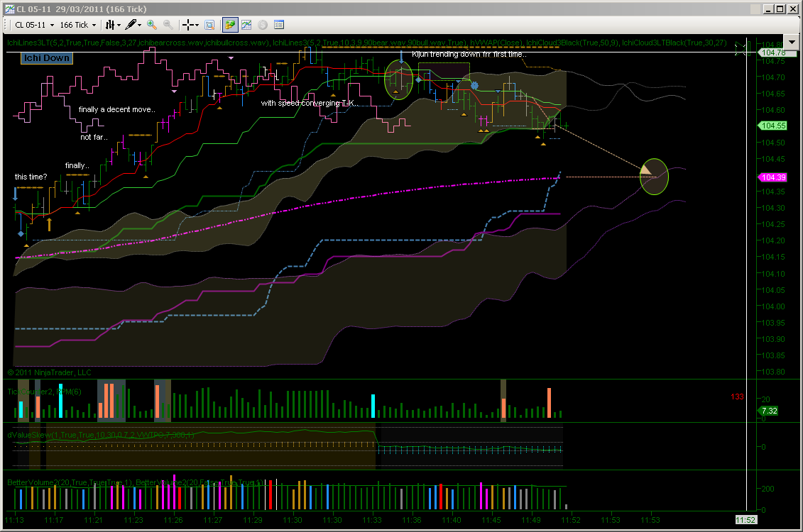Select the 'finally a decent move..' annotation
The width and height of the screenshot is (803, 532).
point(116,109)
